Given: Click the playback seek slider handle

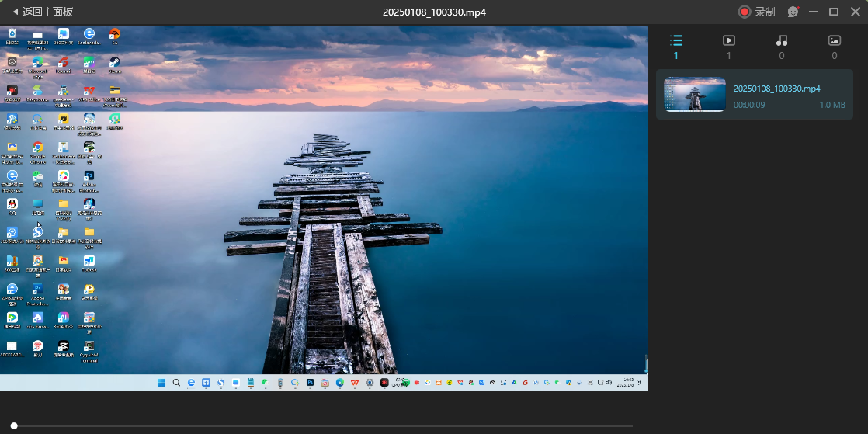Looking at the screenshot, I should [14, 425].
